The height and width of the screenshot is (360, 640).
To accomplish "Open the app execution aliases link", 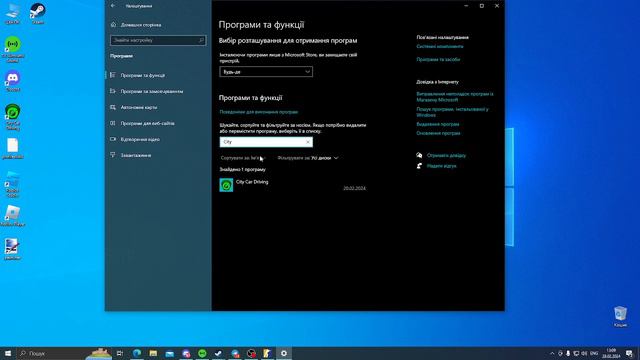I will pos(258,112).
